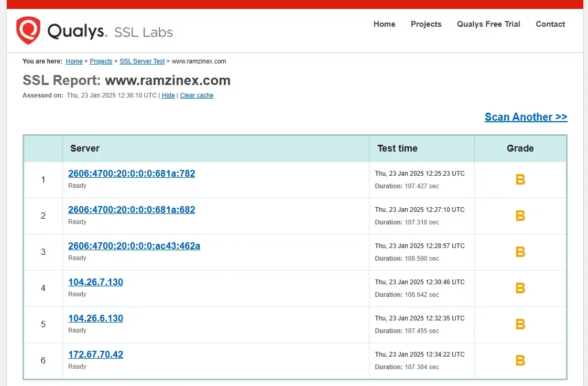This screenshot has height=386, width=588.
Task: Follow the Home breadcrumb link
Action: 74,61
